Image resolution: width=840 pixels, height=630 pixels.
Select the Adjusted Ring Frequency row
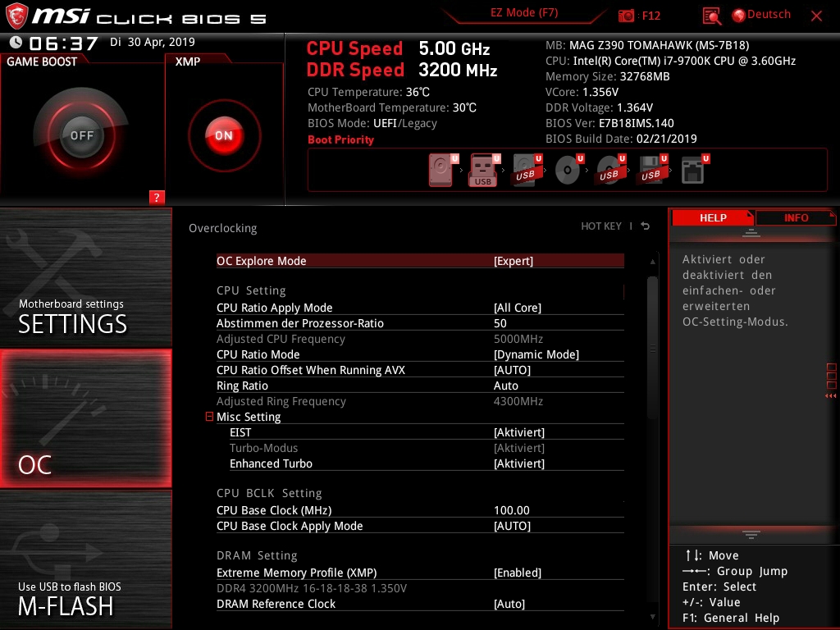pyautogui.click(x=420, y=400)
